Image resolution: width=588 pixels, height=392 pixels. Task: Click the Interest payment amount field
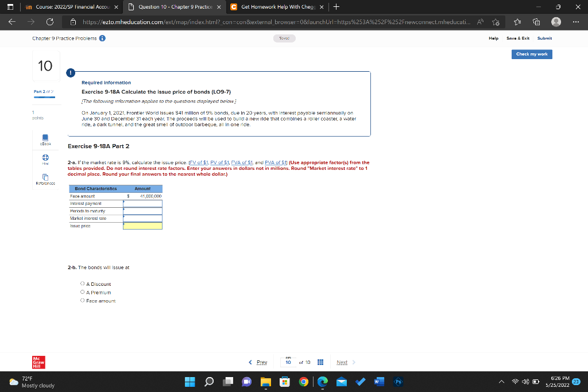[x=141, y=203]
